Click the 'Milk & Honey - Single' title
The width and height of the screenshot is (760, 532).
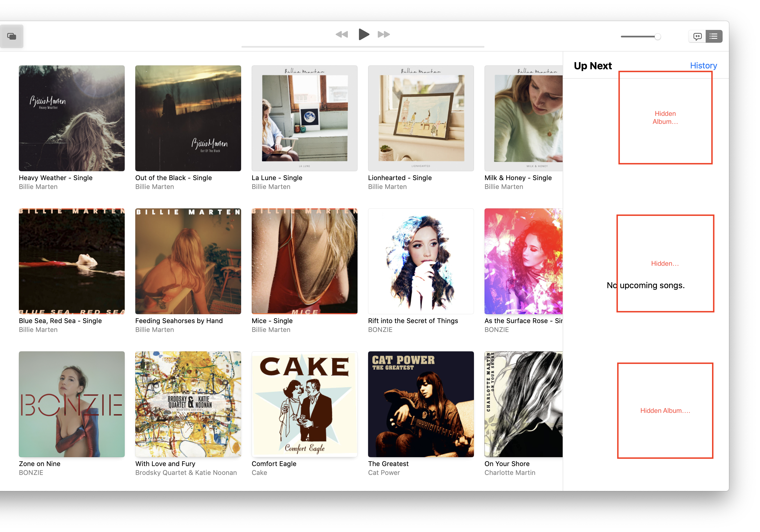(x=518, y=178)
